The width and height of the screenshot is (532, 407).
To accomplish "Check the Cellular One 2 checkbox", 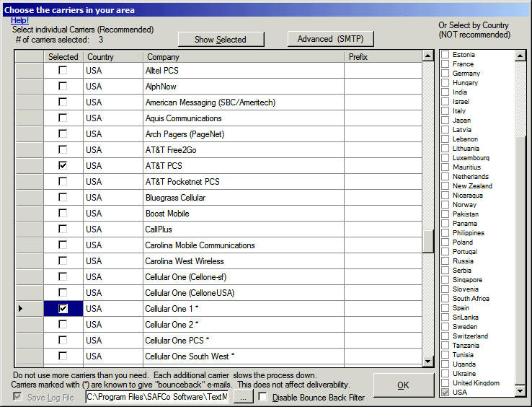I will coord(63,324).
